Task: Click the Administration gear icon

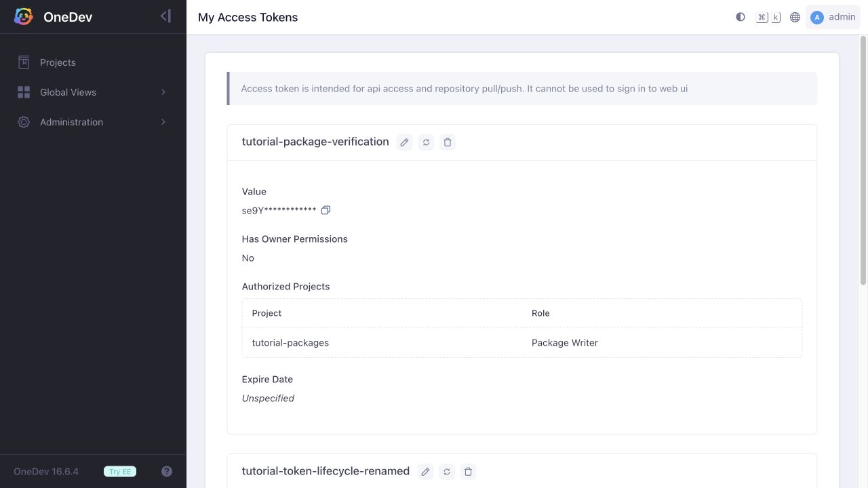Action: coord(24,122)
